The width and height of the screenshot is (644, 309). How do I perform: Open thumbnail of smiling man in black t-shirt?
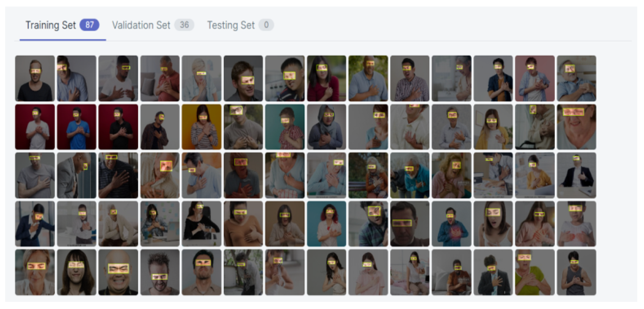click(35, 78)
